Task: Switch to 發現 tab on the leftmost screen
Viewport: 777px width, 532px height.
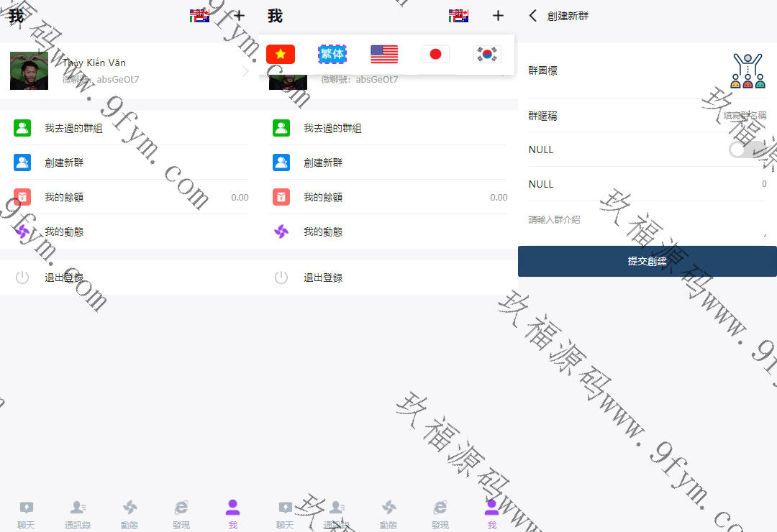Action: point(181,514)
